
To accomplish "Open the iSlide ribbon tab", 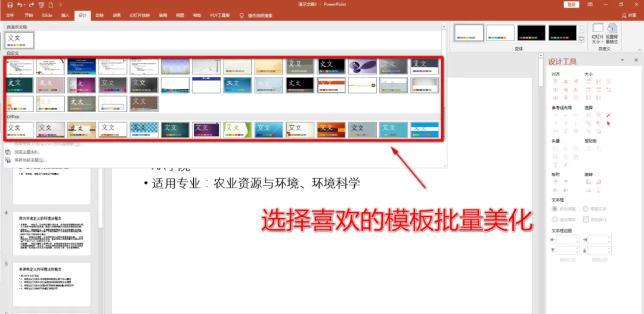I will 47,15.
